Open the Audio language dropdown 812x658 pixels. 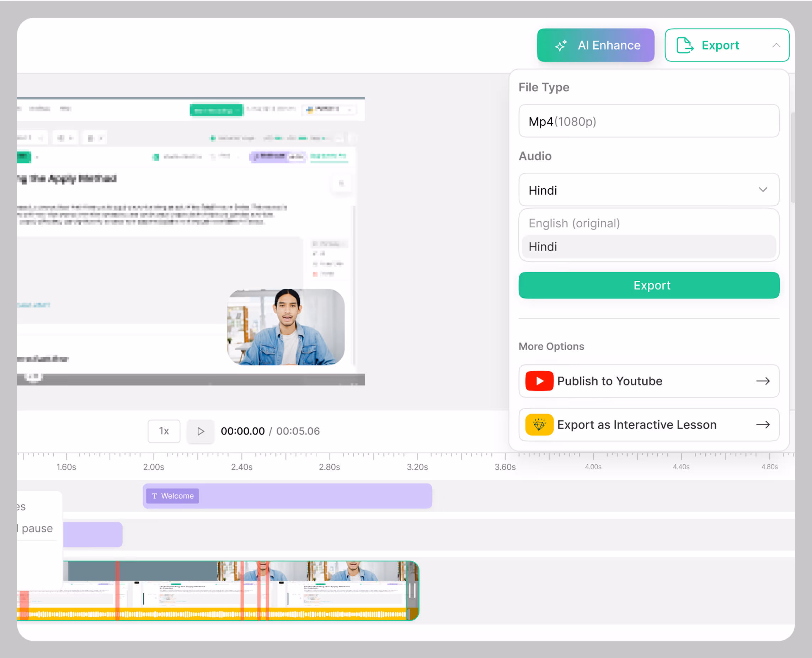[648, 190]
